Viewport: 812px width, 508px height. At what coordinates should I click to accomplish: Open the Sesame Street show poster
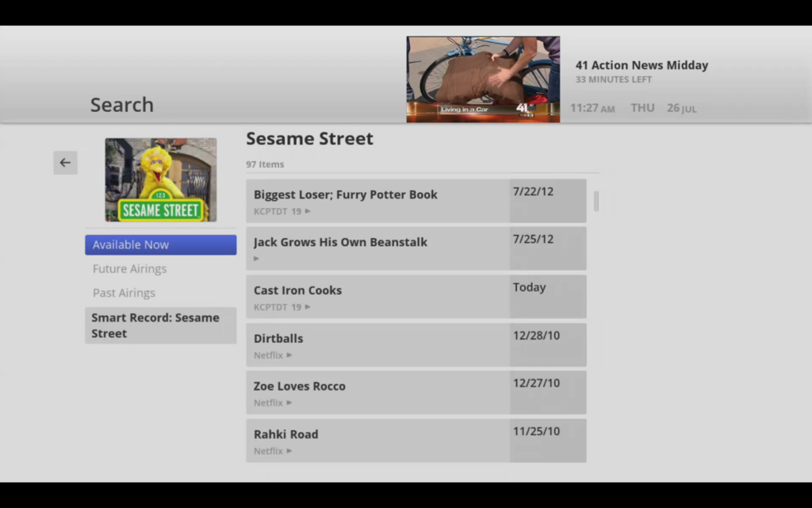point(160,180)
